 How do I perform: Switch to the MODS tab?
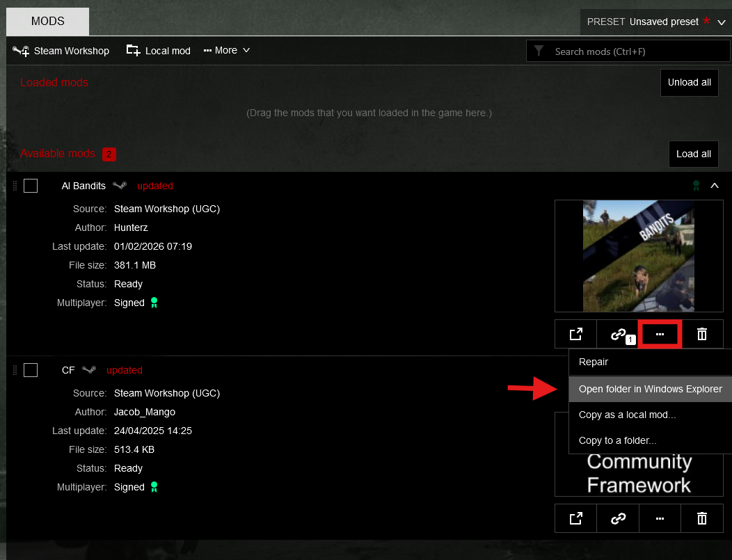(x=47, y=22)
